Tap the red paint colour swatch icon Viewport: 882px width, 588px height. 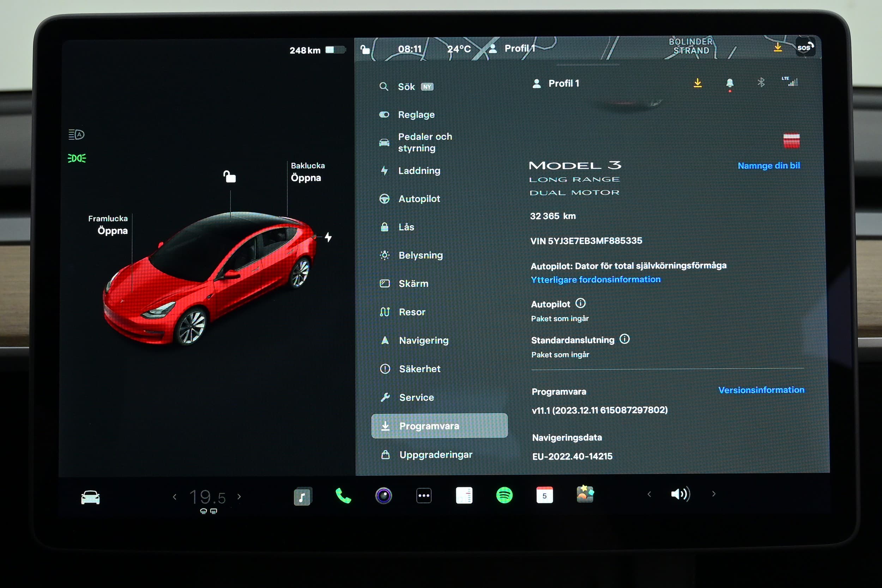(x=791, y=141)
